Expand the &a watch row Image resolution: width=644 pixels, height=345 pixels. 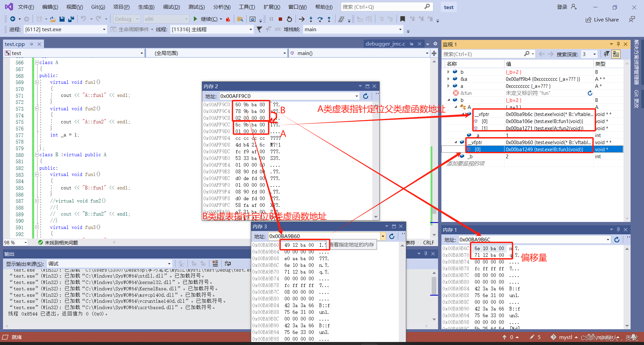(x=448, y=79)
